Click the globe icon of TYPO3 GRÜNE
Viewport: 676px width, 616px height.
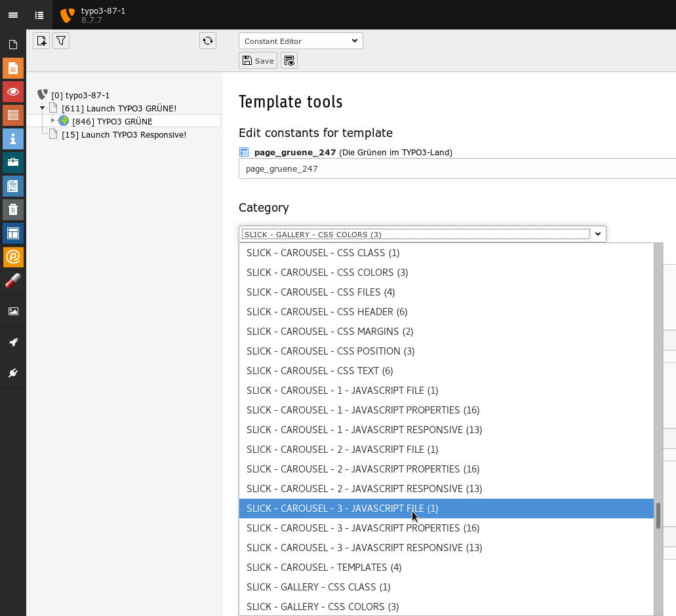(x=64, y=121)
